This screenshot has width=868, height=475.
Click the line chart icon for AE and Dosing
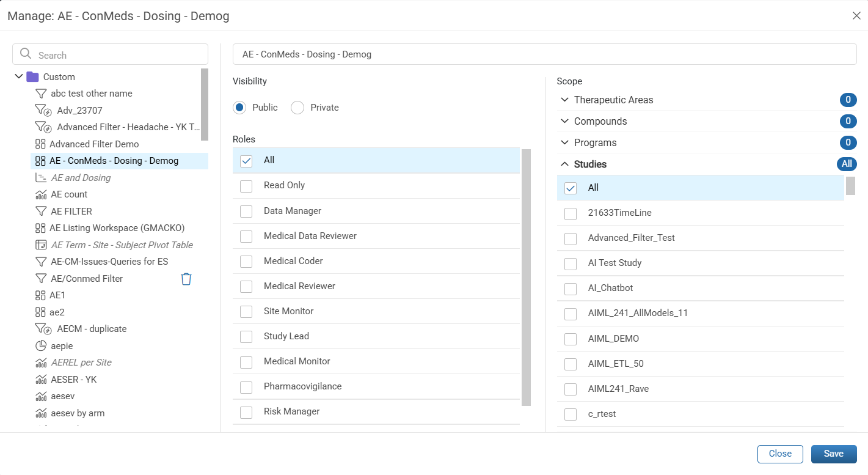pyautogui.click(x=41, y=178)
